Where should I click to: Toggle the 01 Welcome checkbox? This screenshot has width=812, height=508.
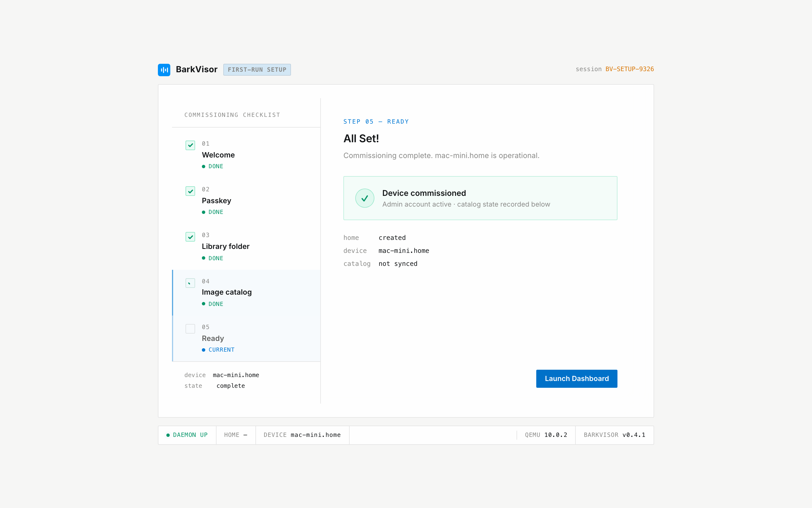(190, 145)
